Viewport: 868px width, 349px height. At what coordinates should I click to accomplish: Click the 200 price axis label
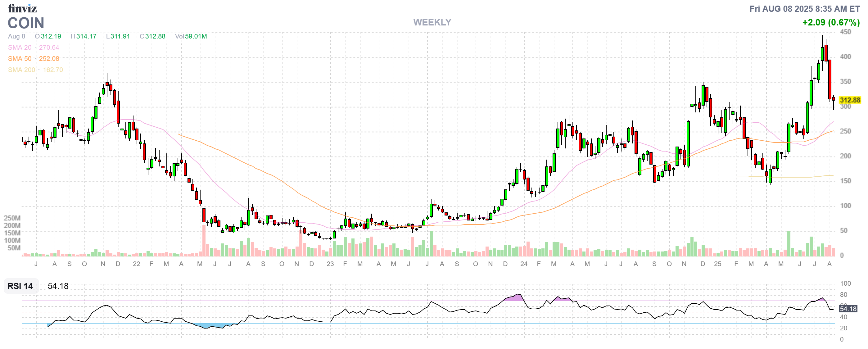[845, 156]
